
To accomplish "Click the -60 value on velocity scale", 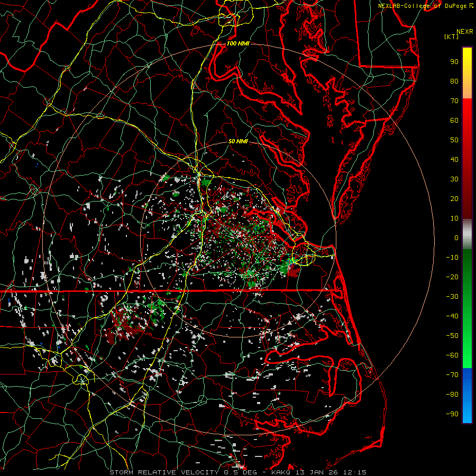I will point(452,355).
